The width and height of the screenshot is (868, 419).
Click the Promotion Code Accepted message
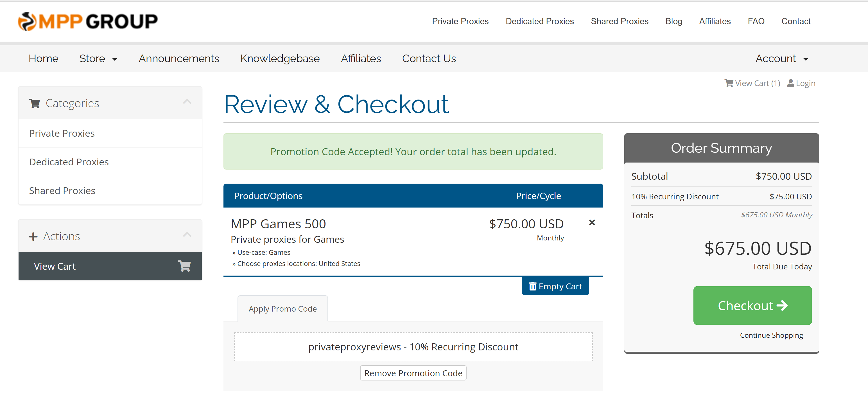[x=413, y=151]
